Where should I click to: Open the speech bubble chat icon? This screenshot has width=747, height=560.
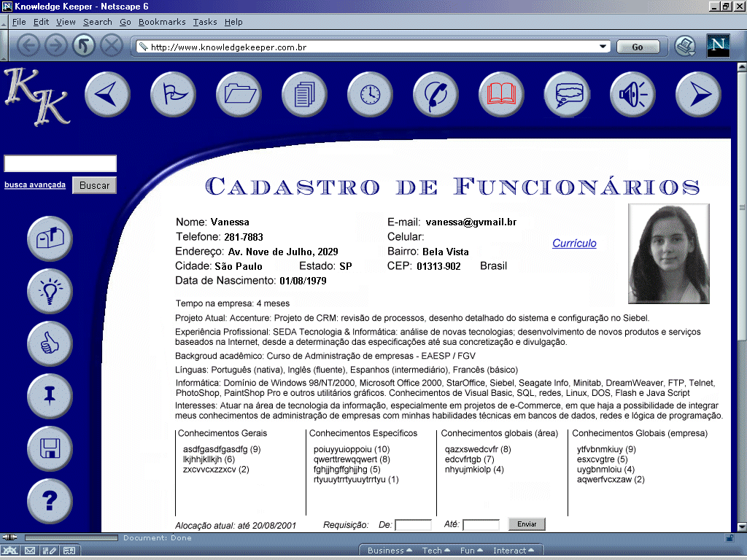(567, 94)
